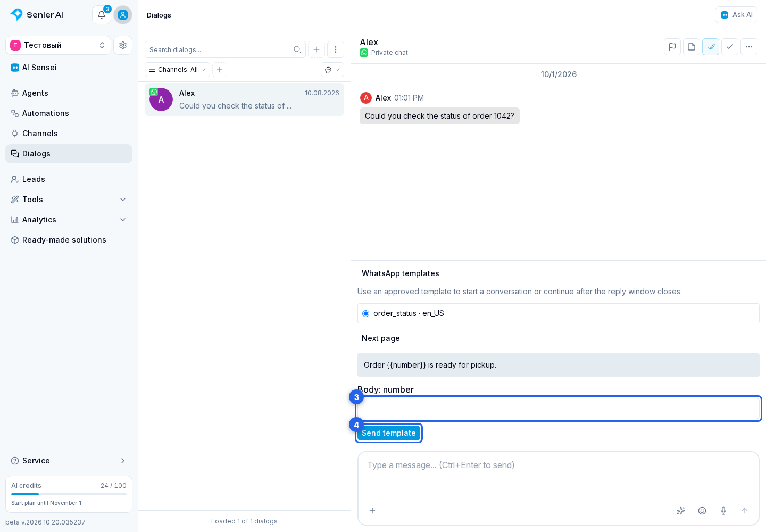
Task: Open the Alex dialog in the list
Action: (x=244, y=99)
